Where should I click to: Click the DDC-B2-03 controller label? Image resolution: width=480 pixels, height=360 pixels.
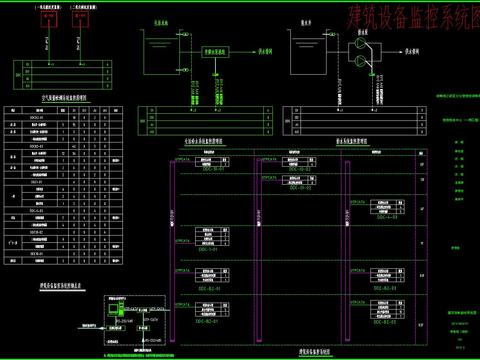coord(385,322)
